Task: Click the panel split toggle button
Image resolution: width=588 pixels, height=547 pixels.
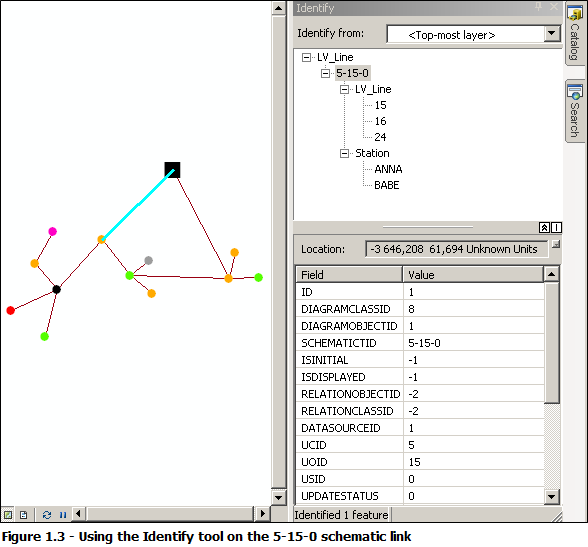Action: point(556,227)
